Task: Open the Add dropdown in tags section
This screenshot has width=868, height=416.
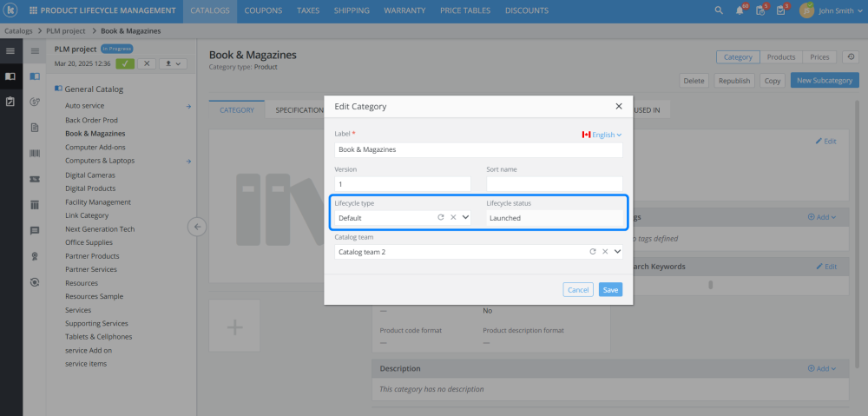Action: (x=821, y=217)
